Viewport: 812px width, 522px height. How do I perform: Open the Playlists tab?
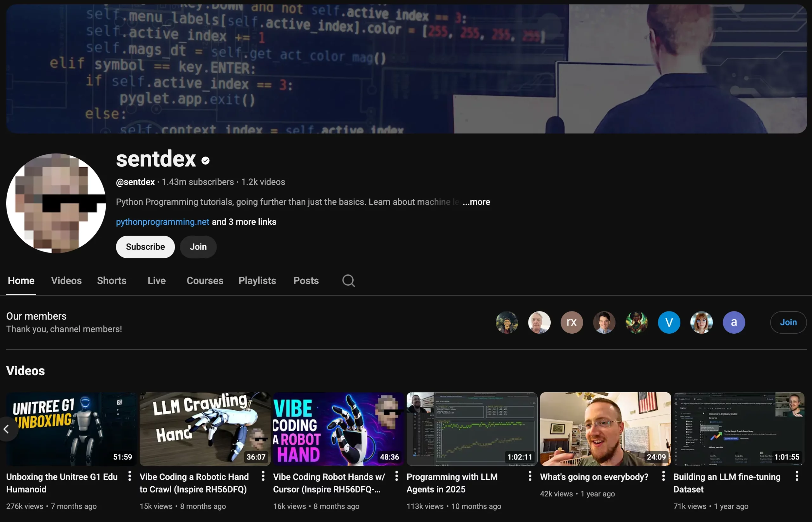pyautogui.click(x=257, y=280)
